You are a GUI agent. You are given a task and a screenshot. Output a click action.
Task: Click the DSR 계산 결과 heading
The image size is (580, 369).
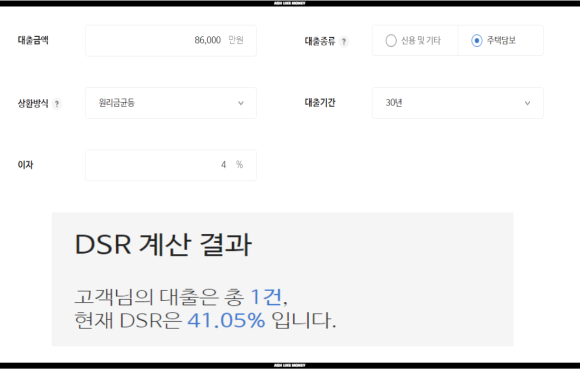coord(163,244)
